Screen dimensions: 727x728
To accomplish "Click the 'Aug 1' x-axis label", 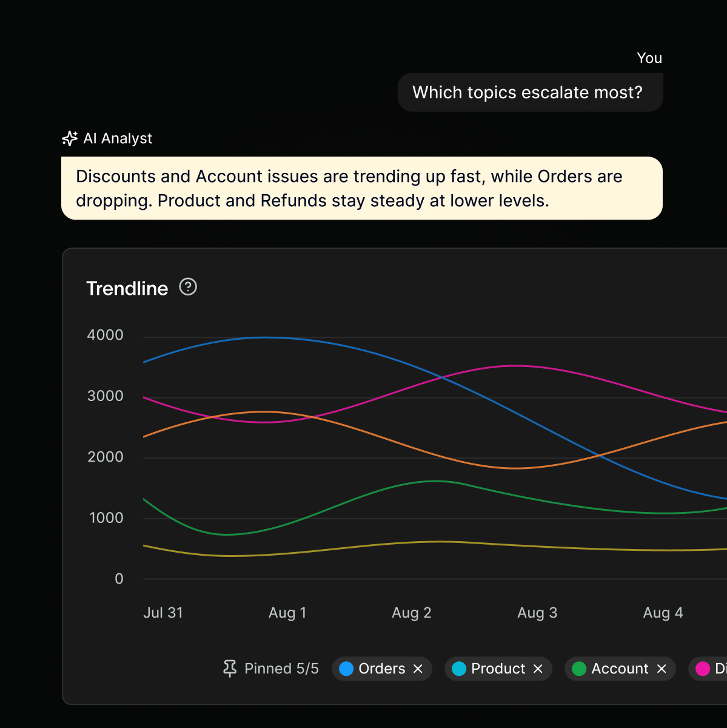I will 287,613.
